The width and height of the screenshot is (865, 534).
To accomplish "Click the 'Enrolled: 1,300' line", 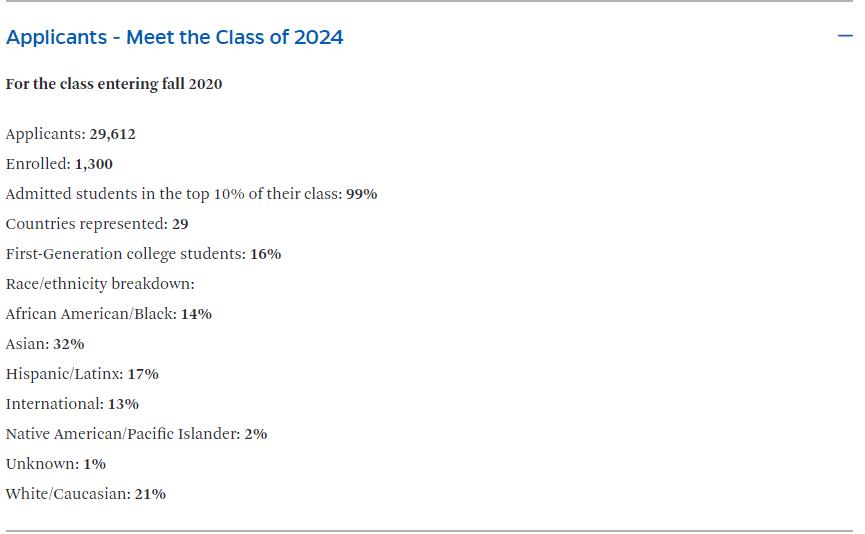I will [x=59, y=164].
